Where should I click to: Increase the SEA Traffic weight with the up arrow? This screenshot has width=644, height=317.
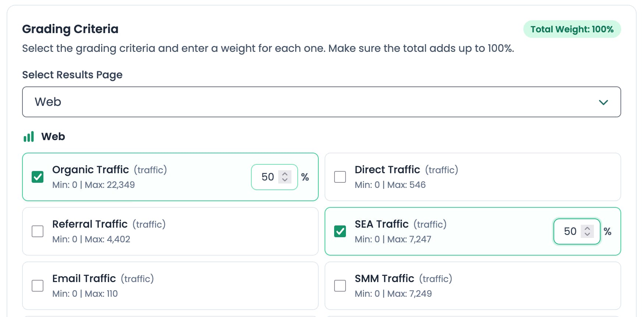tap(587, 228)
